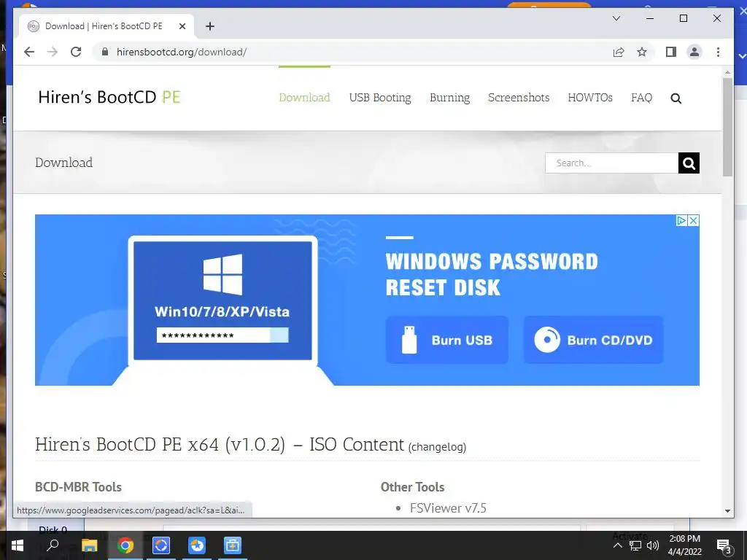Screen dimensions: 747x560
Task: Open the HOWTOs menu item
Action: click(x=590, y=98)
